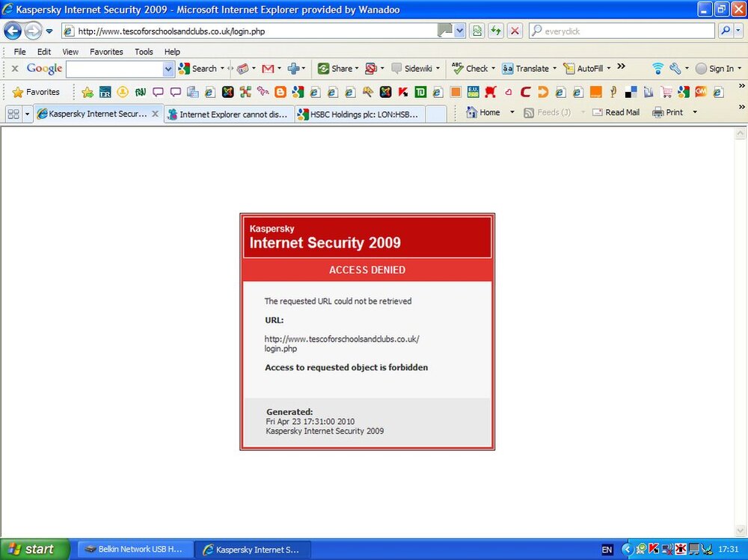This screenshot has height=560, width=748.
Task: Switch to HSBC Holdings plc tab
Action: click(360, 114)
